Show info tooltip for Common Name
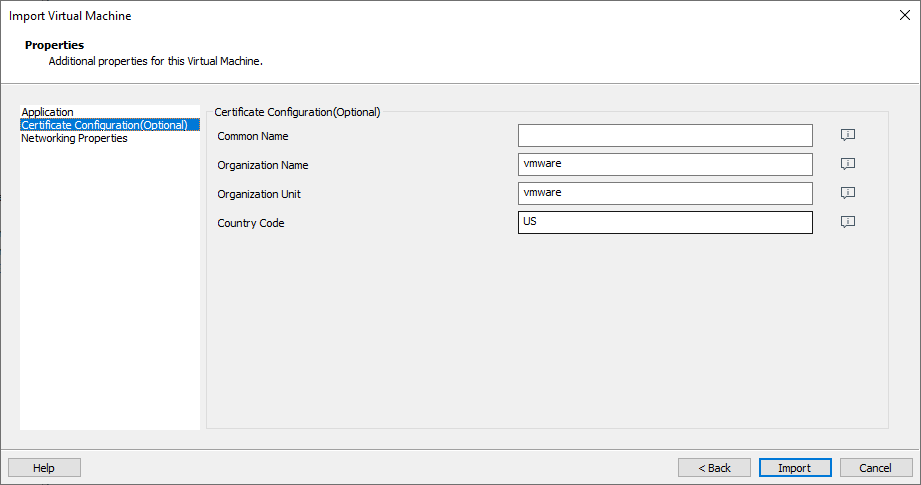 [x=848, y=135]
